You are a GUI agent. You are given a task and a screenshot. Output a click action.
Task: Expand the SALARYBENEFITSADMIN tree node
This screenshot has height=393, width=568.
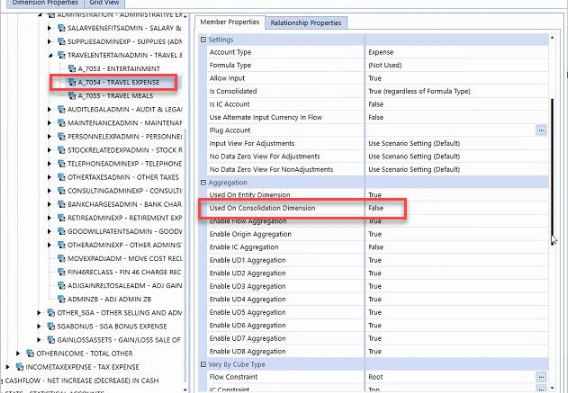pyautogui.click(x=50, y=28)
